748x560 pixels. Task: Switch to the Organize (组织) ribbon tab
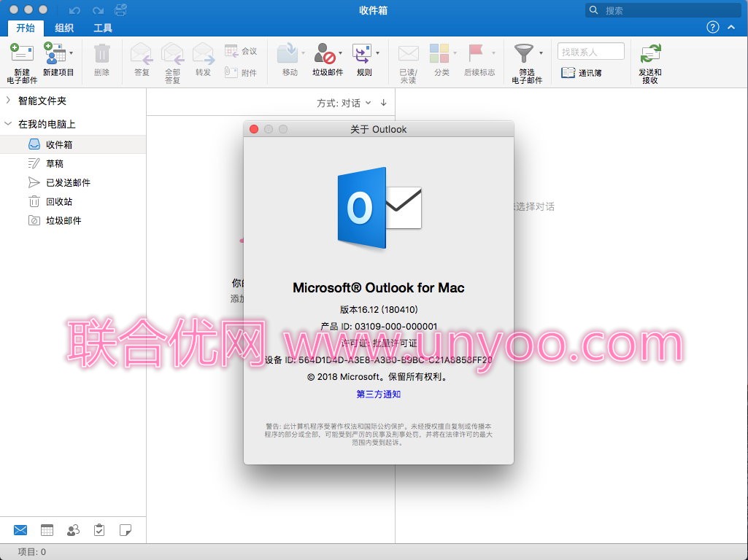pos(64,28)
